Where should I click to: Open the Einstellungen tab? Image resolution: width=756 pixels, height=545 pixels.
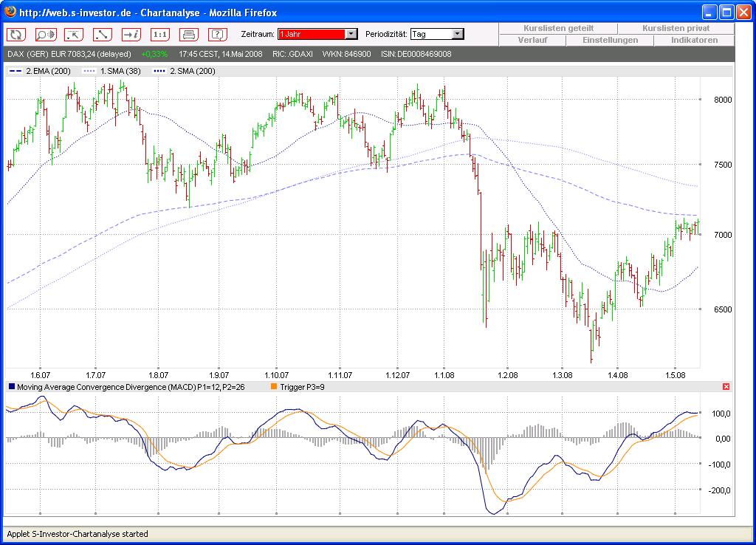click(x=610, y=40)
